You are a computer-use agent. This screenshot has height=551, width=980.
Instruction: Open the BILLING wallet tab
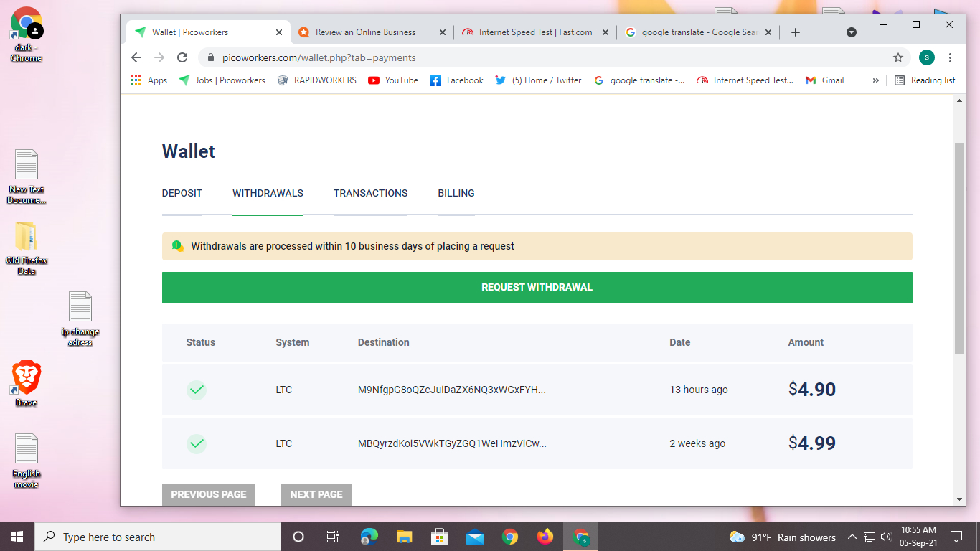pos(456,193)
